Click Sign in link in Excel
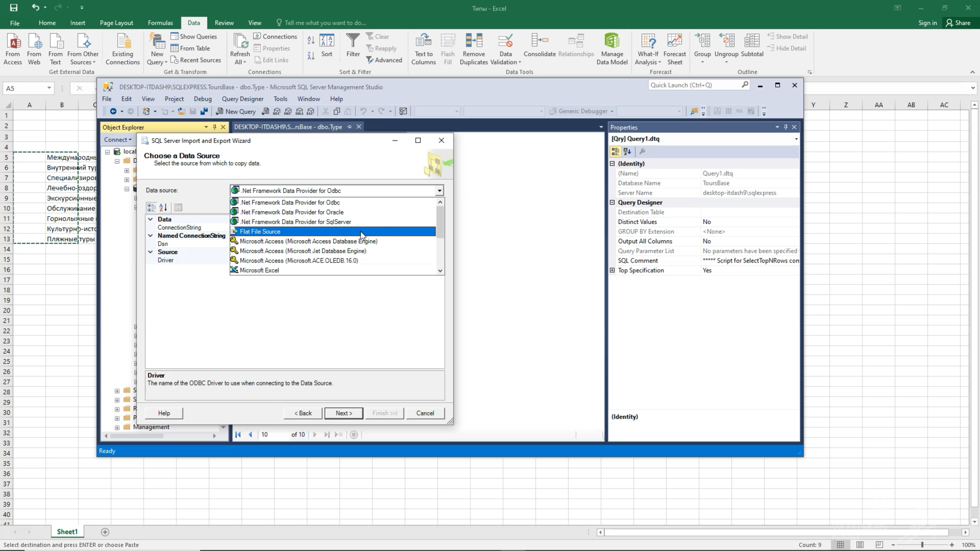 [928, 23]
